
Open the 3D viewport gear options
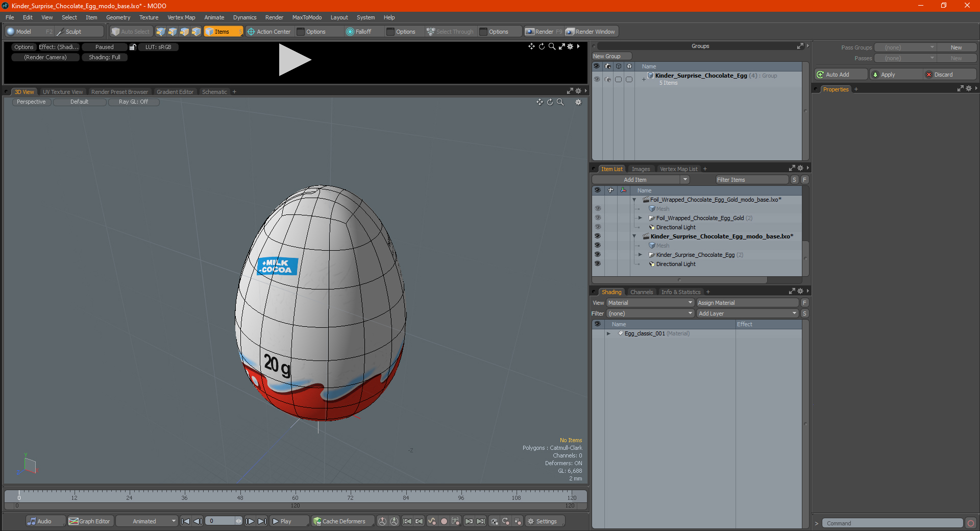pos(578,102)
